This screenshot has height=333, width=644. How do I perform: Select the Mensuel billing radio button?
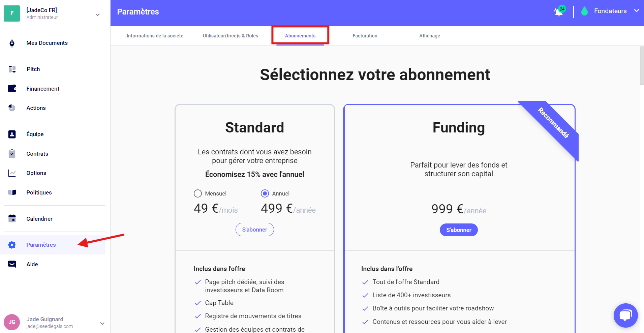(x=198, y=193)
